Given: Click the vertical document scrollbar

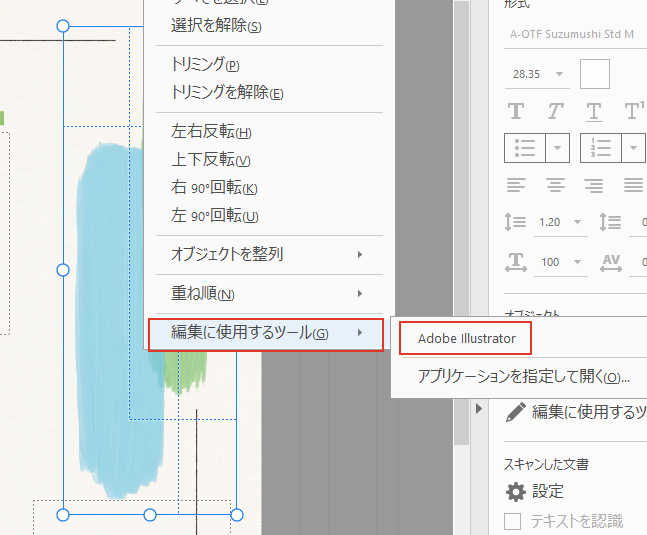Looking at the screenshot, I should (462, 223).
